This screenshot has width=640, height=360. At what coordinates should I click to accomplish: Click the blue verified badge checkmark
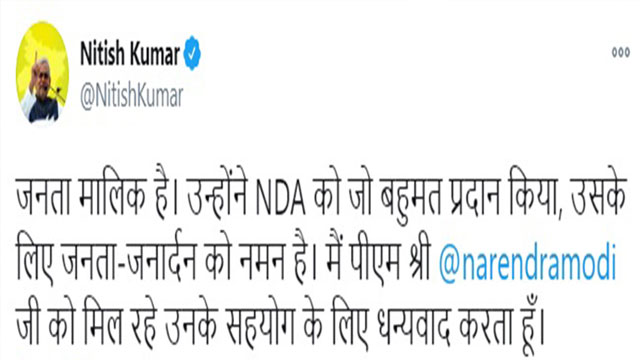tap(192, 53)
